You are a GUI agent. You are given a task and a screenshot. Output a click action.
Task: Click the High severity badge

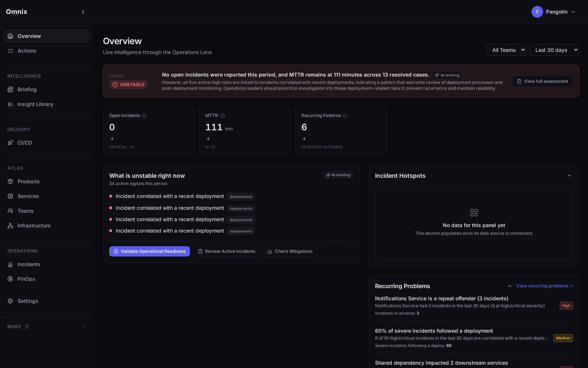(x=566, y=306)
